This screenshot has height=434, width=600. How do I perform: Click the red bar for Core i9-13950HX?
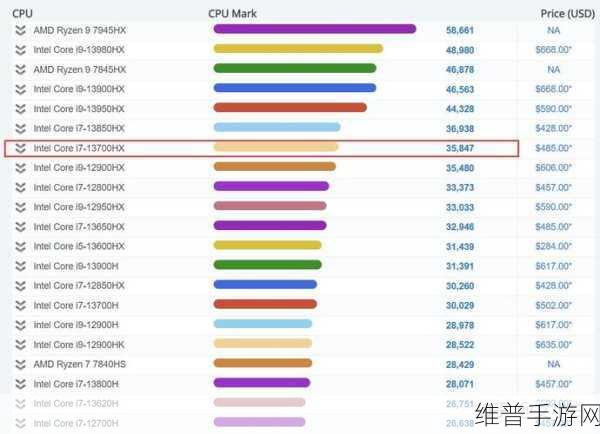click(x=290, y=108)
